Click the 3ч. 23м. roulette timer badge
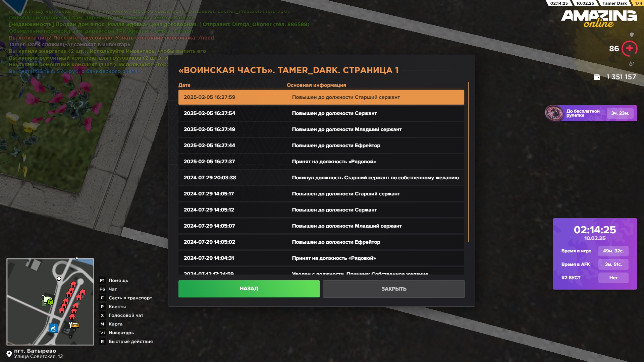Screen dimensions: 644x362 click(620, 113)
